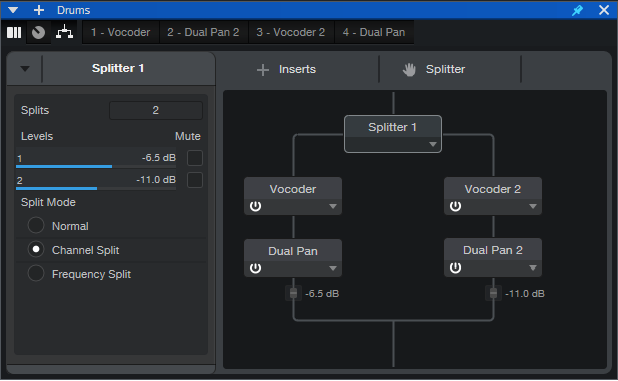Mute split 1 checkbox

point(195,158)
